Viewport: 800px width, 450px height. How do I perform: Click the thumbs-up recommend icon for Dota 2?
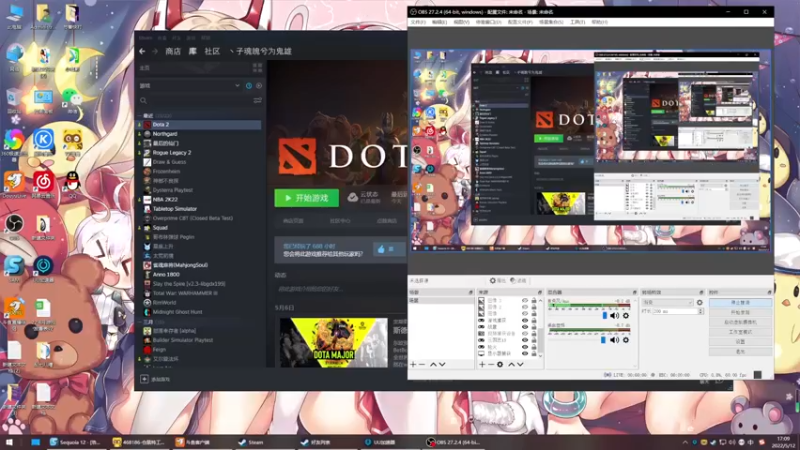click(x=381, y=249)
